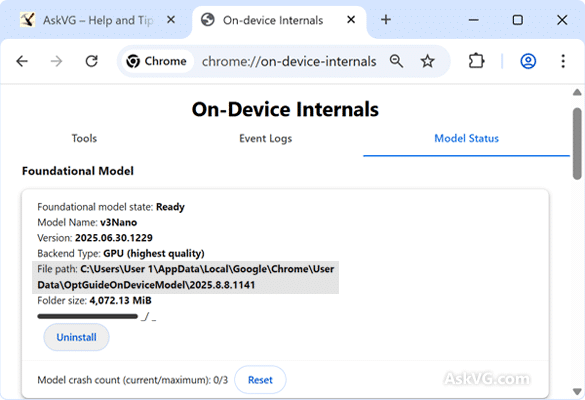Close the AskVG tab
Screen dimensions: 585x400
pos(171,19)
